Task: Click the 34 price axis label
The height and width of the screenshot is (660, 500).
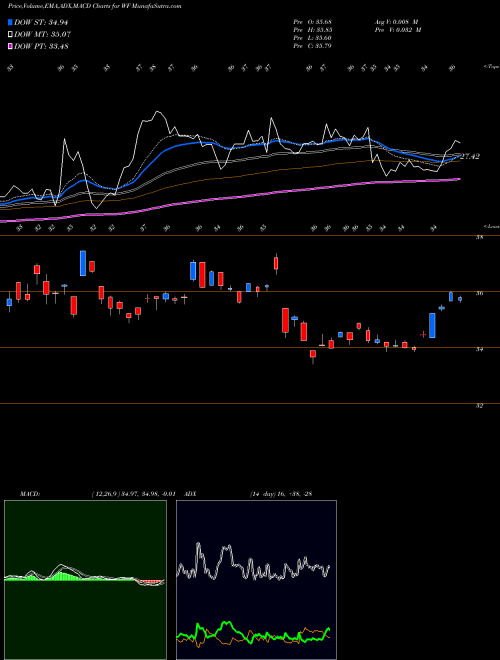Action: (479, 349)
